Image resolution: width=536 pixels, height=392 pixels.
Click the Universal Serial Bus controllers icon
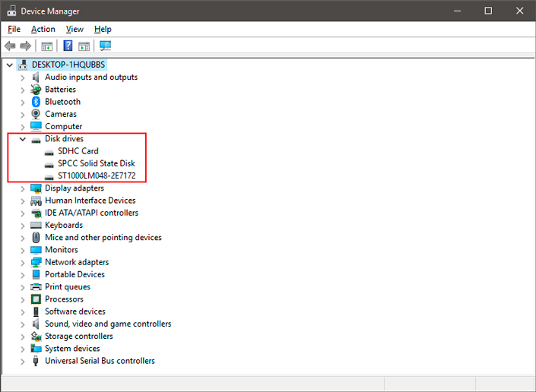[x=36, y=361]
